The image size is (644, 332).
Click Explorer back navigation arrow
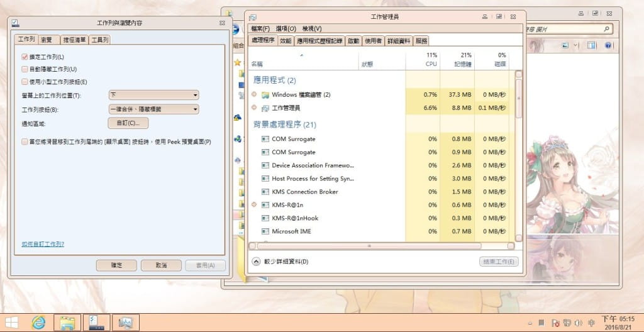tap(236, 30)
